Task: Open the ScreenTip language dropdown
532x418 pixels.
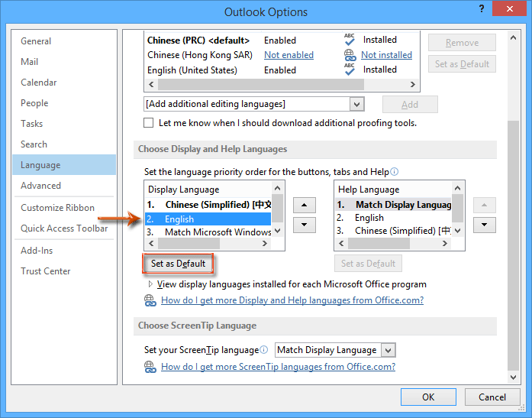Action: click(388, 350)
